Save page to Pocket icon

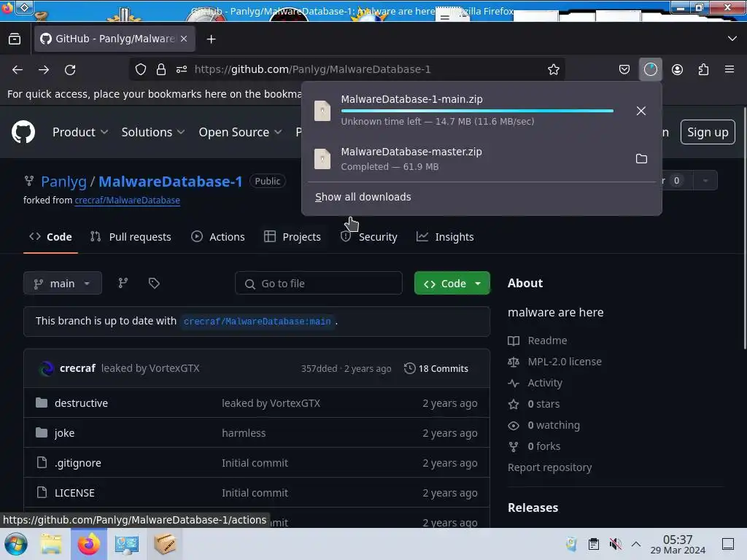click(x=624, y=69)
